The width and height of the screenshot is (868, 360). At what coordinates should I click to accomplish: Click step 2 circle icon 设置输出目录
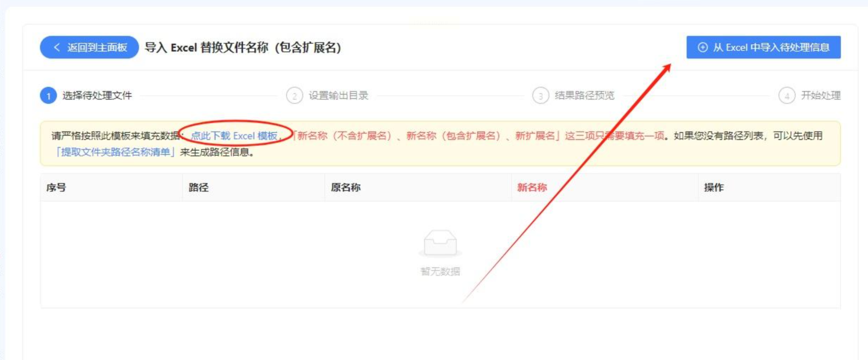click(x=294, y=96)
